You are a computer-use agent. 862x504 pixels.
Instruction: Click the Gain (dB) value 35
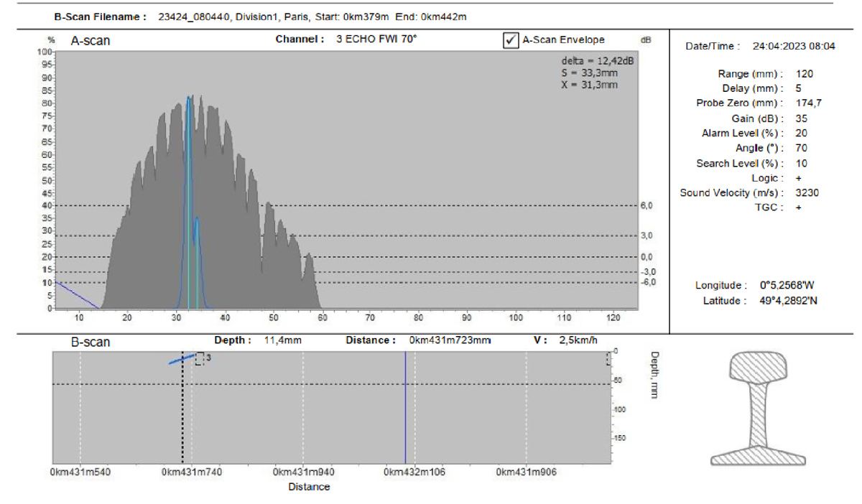click(x=802, y=118)
